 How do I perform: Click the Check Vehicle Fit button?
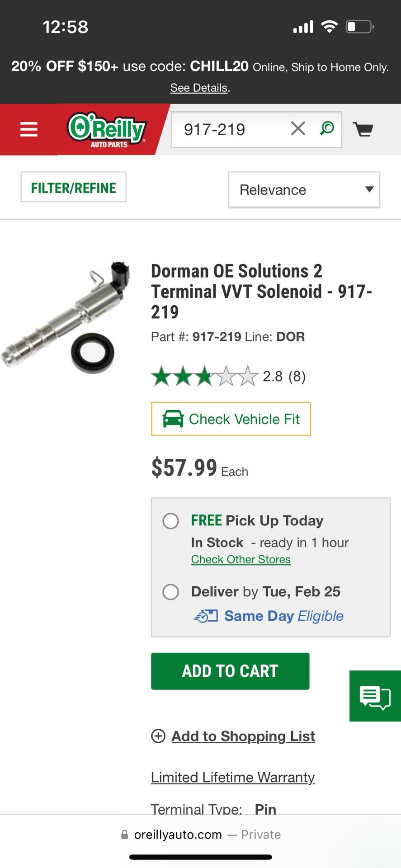click(x=231, y=419)
